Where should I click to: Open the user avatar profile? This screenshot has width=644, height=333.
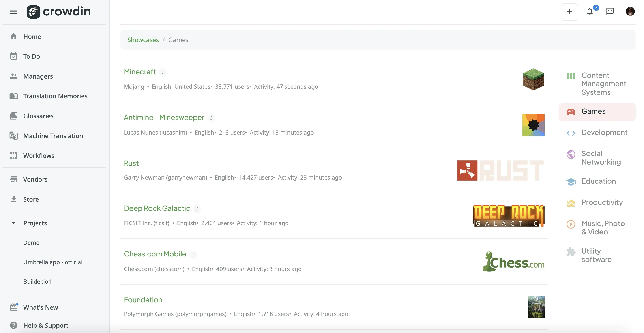[630, 11]
